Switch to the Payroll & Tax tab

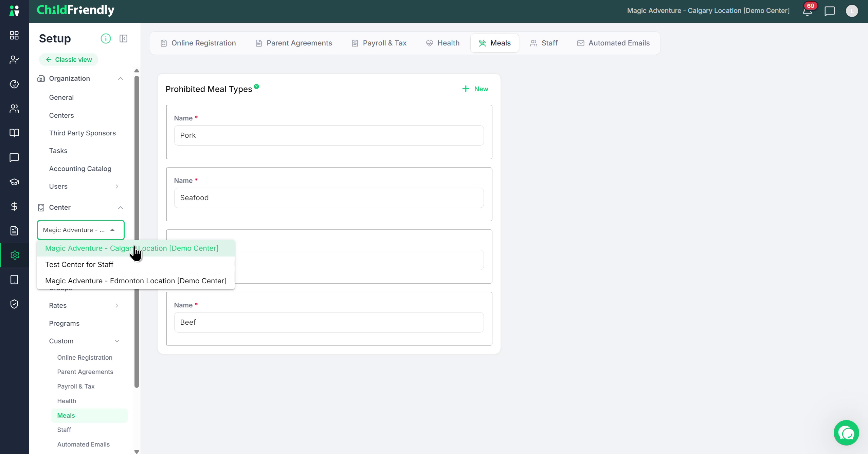(379, 43)
